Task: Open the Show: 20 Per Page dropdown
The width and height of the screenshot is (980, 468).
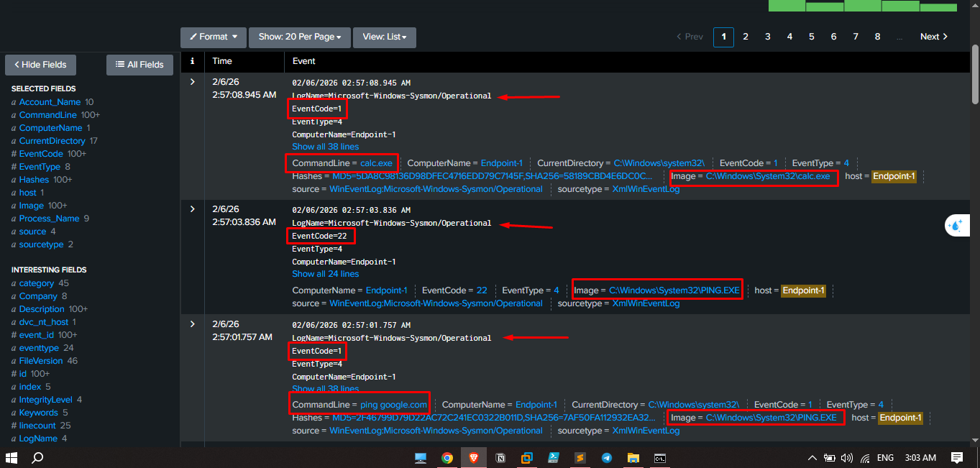Action: 299,37
